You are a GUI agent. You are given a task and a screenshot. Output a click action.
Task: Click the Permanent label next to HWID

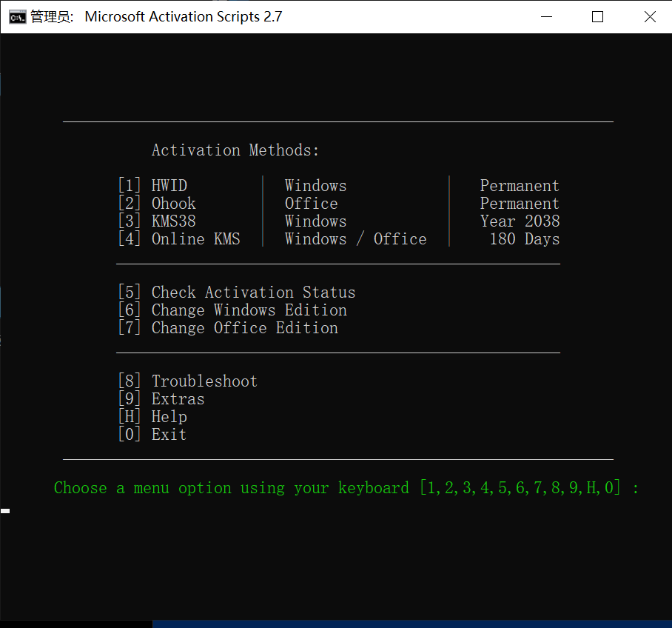520,185
